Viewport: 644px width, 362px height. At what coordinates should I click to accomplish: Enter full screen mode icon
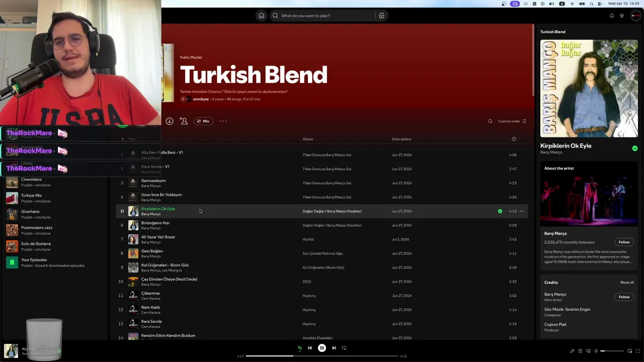click(x=638, y=351)
